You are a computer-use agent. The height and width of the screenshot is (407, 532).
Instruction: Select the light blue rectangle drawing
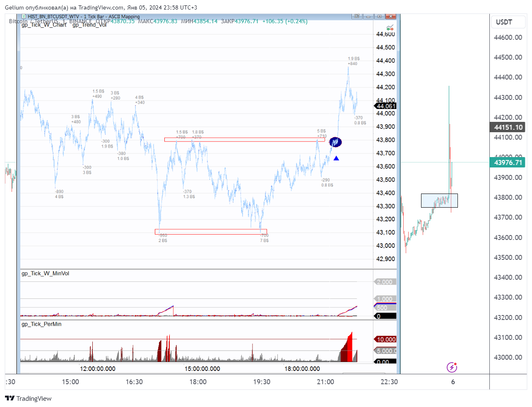click(439, 201)
